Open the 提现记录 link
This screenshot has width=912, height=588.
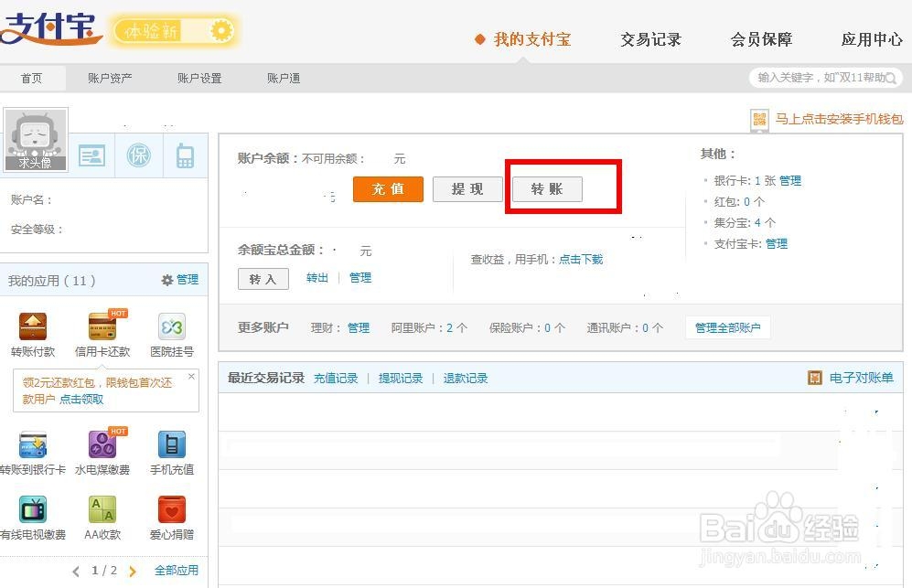[400, 379]
